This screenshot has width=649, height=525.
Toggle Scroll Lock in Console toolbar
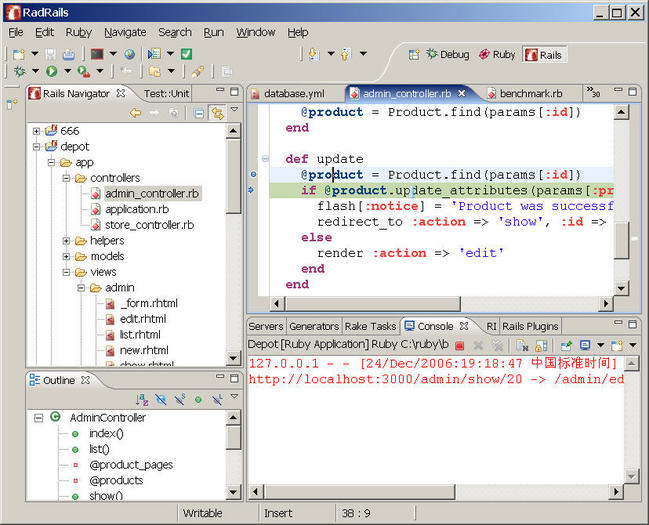click(541, 345)
